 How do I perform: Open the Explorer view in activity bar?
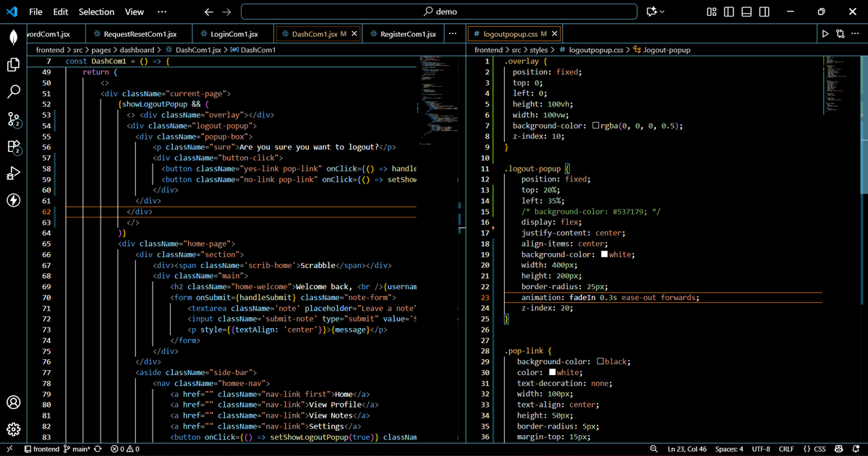pyautogui.click(x=13, y=64)
